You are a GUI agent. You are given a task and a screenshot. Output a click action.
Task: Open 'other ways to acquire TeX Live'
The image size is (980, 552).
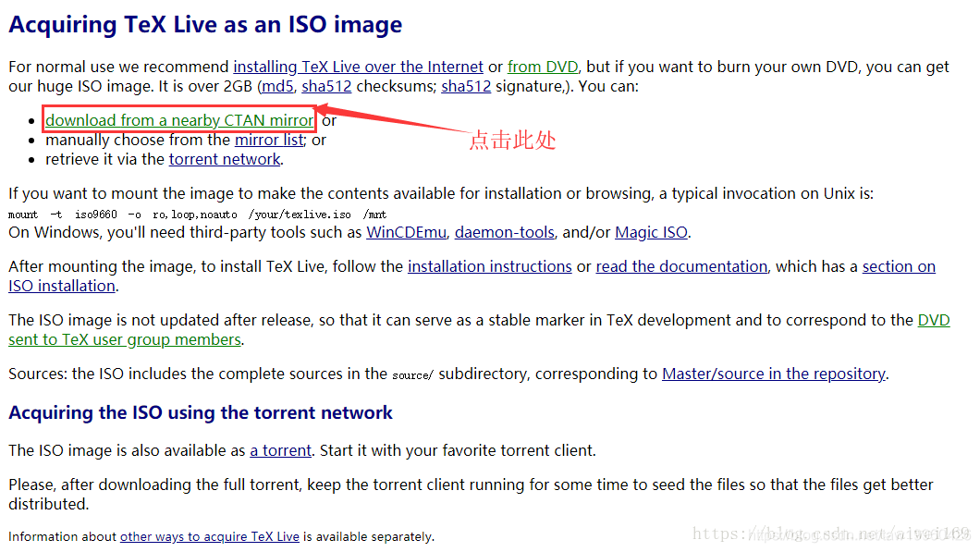(209, 536)
